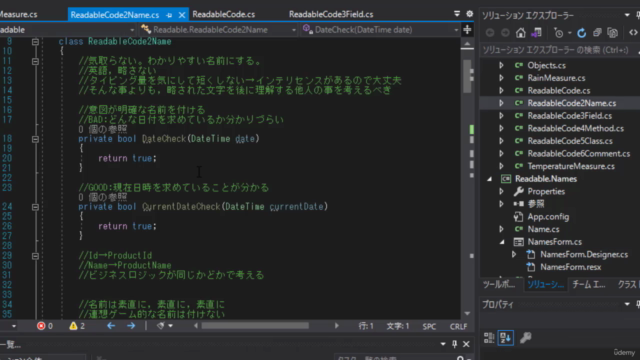Image resolution: width=640 pixels, height=360 pixels.
Task: Click the View Code angle-brackets icon
Action: click(x=633, y=33)
